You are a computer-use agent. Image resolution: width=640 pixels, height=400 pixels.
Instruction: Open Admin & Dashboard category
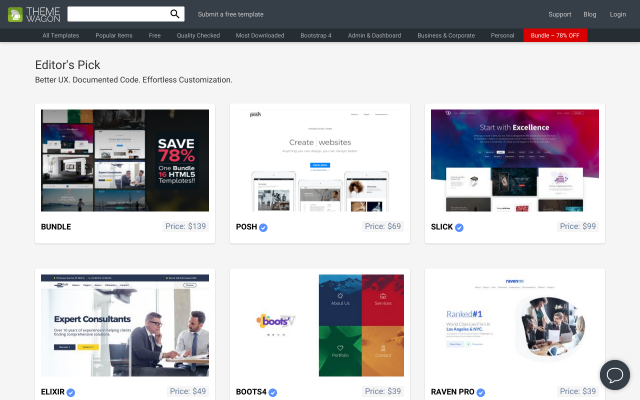(374, 36)
